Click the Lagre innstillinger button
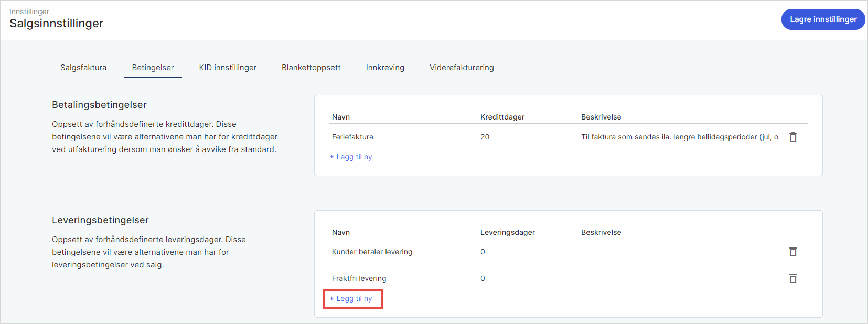The image size is (868, 324). 823,19
